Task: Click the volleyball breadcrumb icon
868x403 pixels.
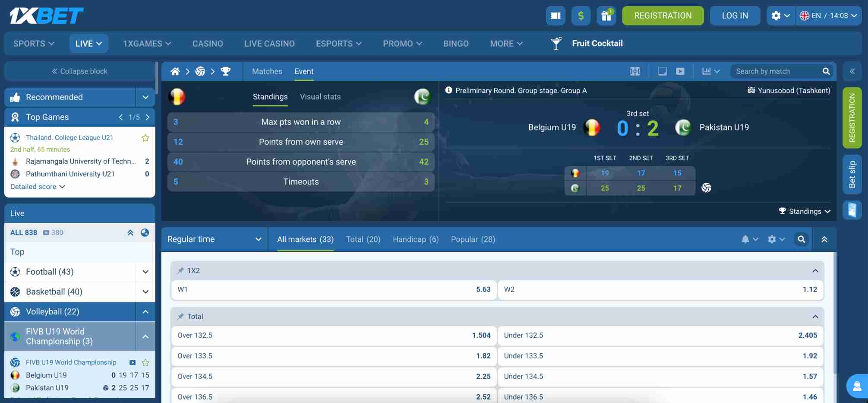Action: [x=200, y=71]
